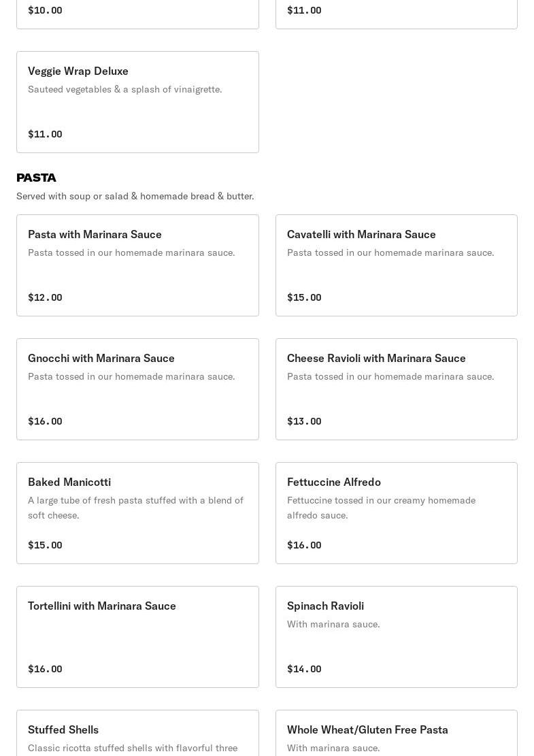Image resolution: width=534 pixels, height=756 pixels.
Task: Click the $13.00 price under Cheese Ravioli
Action: click(304, 421)
